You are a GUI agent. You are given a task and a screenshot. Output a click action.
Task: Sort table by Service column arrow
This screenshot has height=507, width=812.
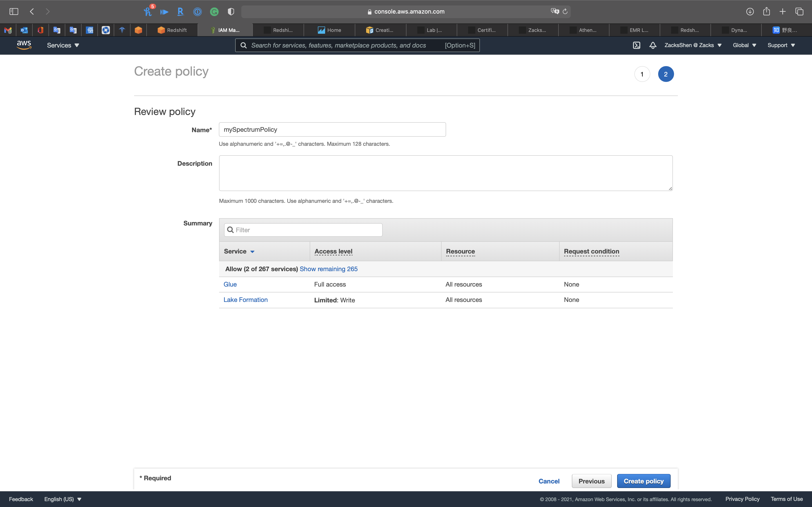tap(252, 252)
